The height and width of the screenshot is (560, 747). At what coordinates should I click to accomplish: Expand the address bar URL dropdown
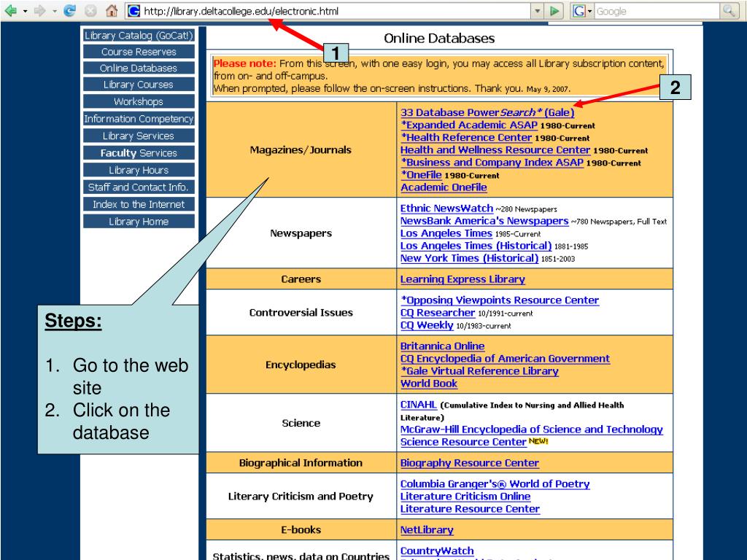(x=538, y=11)
